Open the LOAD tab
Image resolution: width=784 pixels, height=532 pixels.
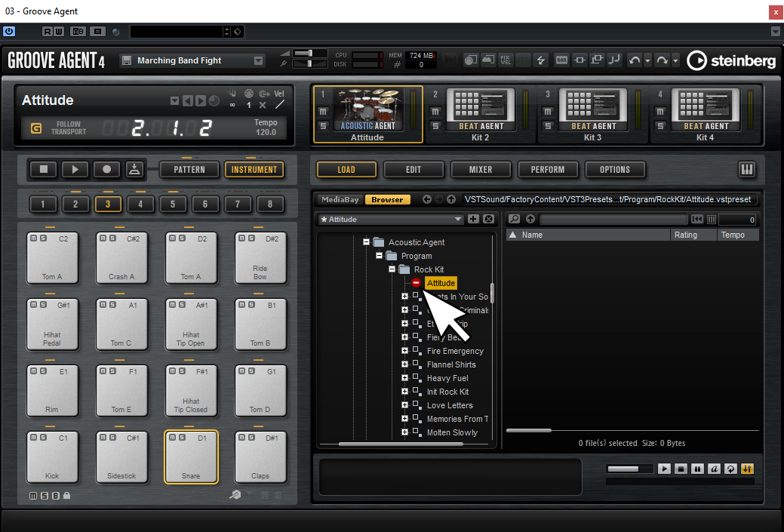click(x=346, y=170)
